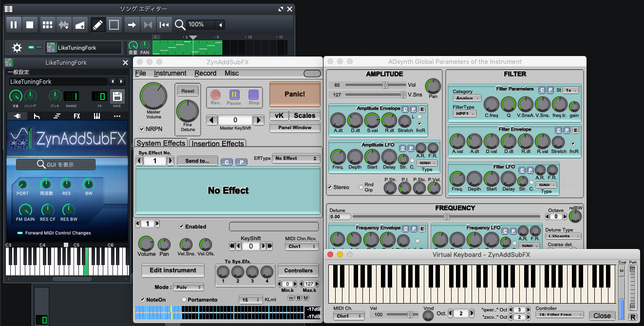644x326 pixels.
Task: Click the Pause icon in ZynAddSubFX recorder
Action: tap(234, 95)
